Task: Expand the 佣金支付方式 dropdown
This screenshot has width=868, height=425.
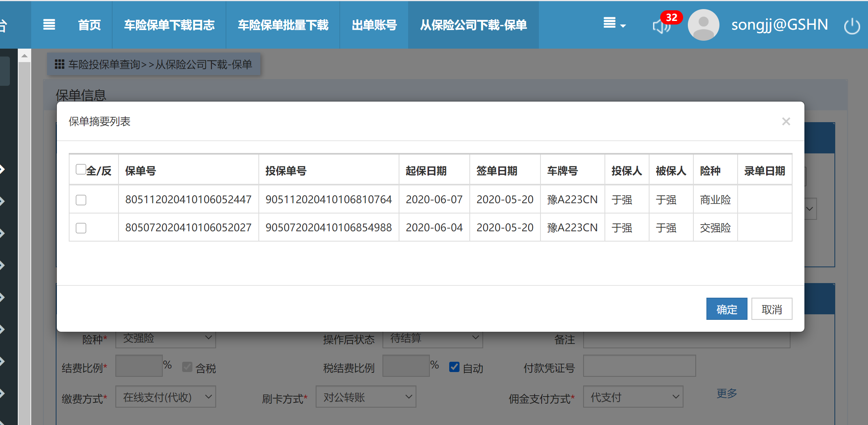Action: coord(633,397)
